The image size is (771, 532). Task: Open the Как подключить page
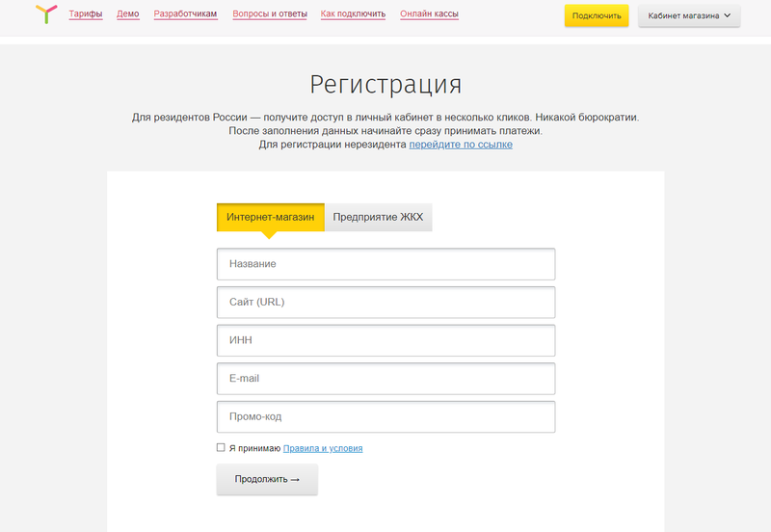(x=353, y=14)
